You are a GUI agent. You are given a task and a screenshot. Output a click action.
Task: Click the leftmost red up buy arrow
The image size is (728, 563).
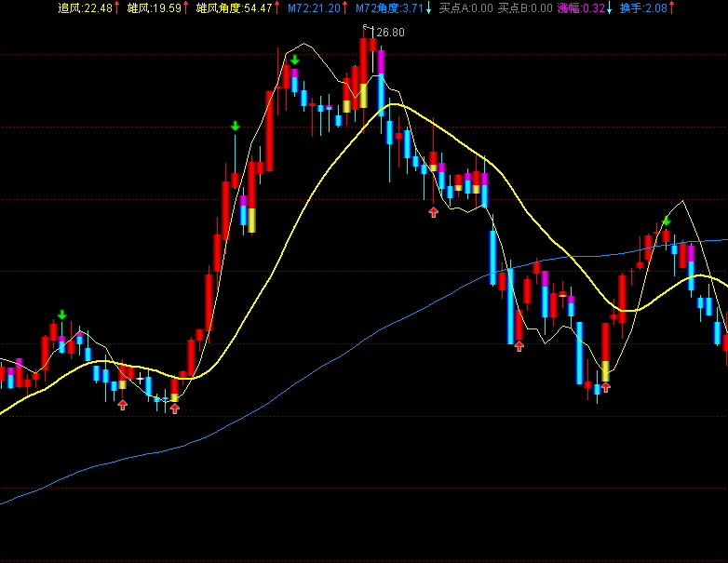click(x=122, y=405)
